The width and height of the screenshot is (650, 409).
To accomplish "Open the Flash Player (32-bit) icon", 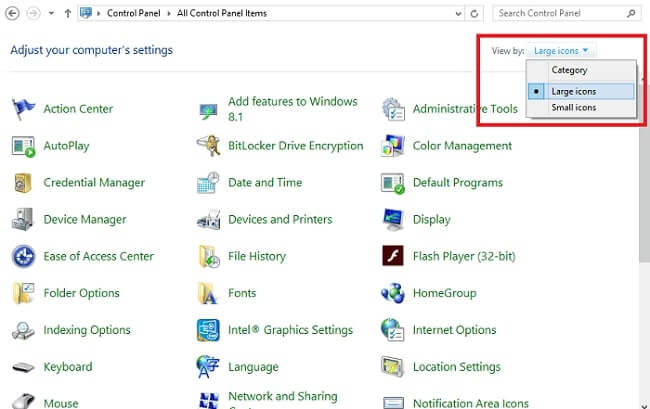I will point(393,256).
